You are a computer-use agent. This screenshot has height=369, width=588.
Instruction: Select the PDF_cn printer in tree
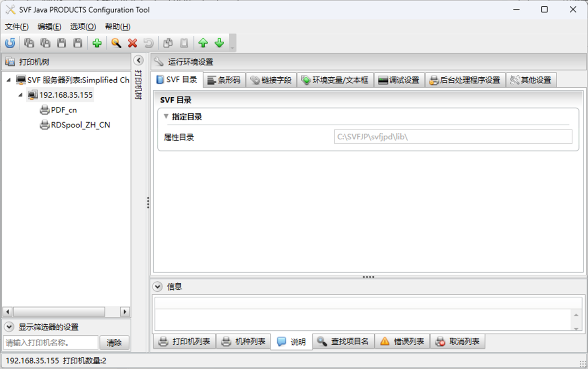click(64, 110)
